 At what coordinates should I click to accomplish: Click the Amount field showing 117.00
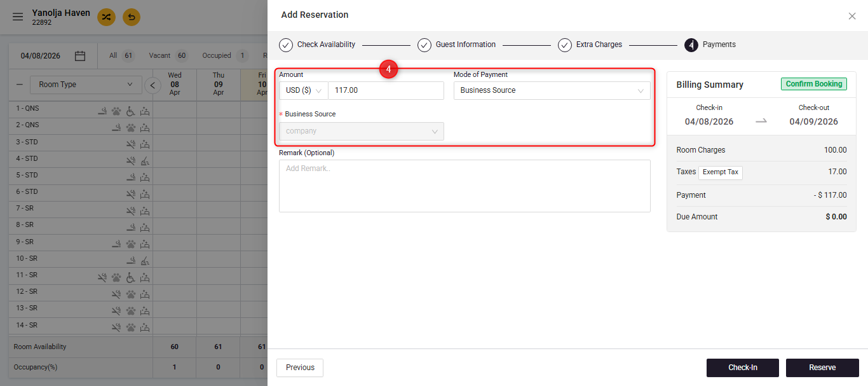386,90
